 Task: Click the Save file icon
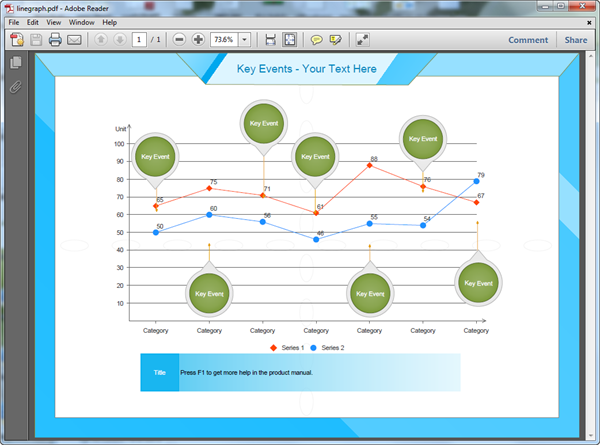pos(36,39)
